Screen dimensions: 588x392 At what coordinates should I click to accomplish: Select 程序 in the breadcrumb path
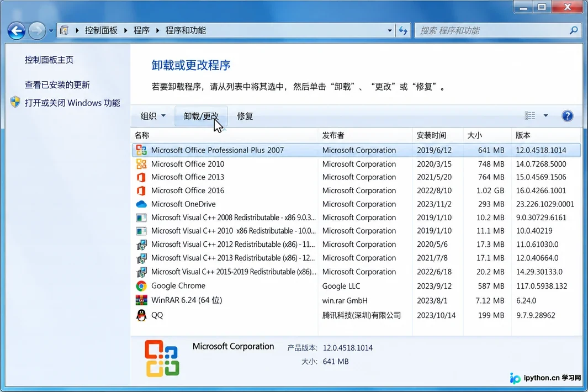(x=141, y=30)
